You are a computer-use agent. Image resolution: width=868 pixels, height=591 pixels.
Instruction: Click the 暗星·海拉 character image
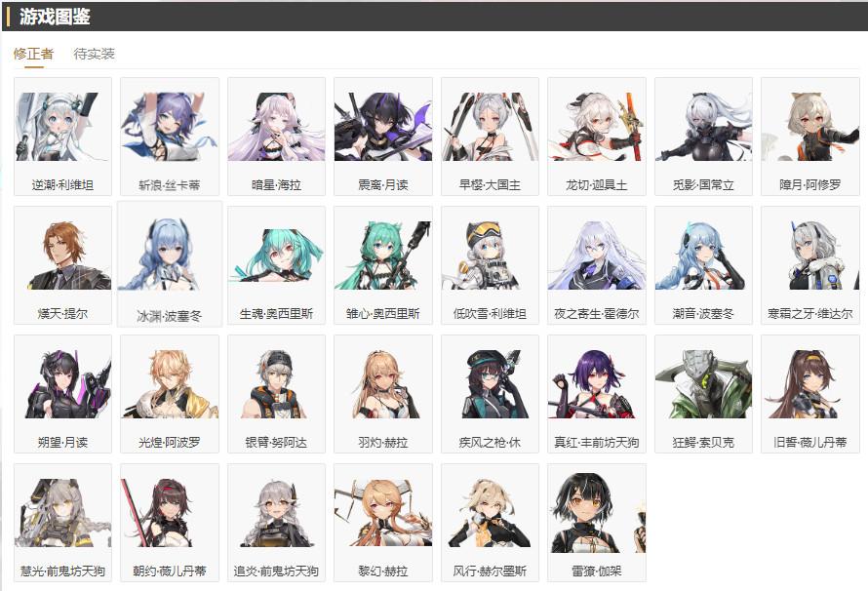pyautogui.click(x=276, y=127)
